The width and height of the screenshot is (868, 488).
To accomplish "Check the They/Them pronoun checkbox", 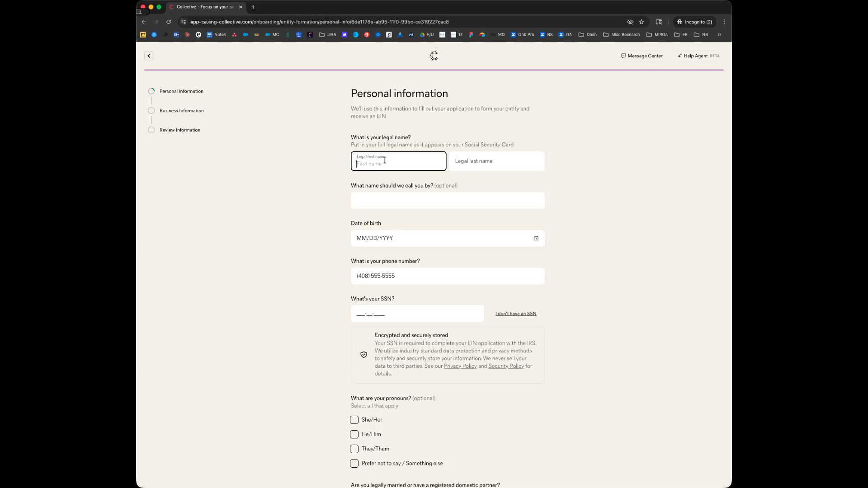I will (354, 449).
